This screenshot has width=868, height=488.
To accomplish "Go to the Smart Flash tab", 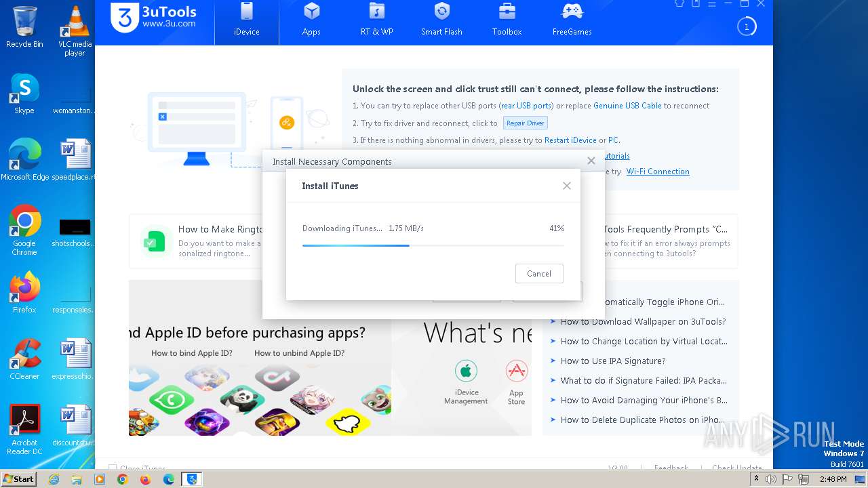I will point(441,20).
